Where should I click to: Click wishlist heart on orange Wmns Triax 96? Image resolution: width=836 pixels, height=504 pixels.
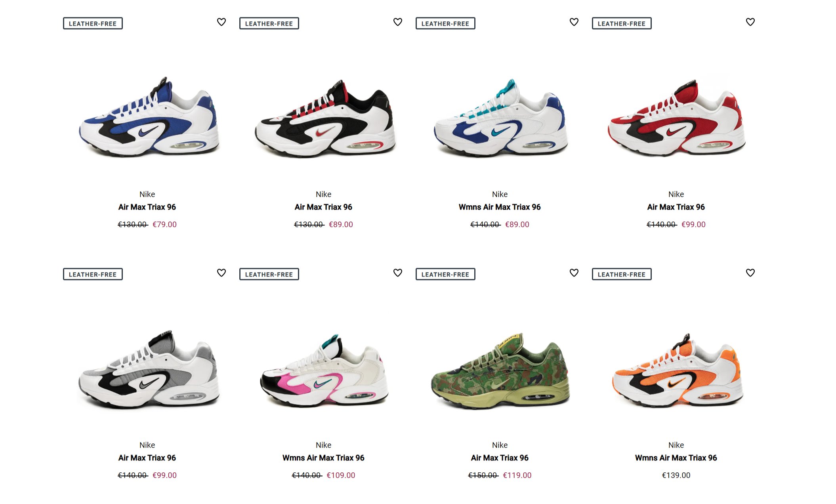click(x=750, y=273)
